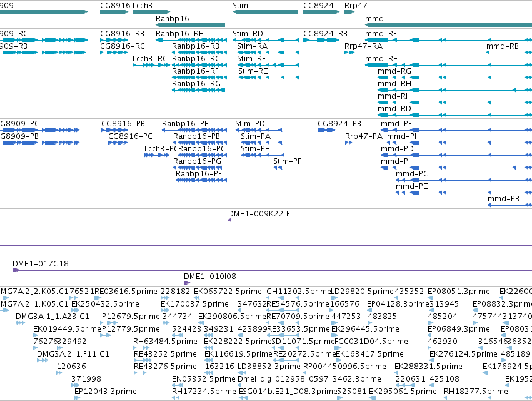The width and height of the screenshot is (532, 401).
Task: Select transcript Stim-RE label
Action: 253,71
